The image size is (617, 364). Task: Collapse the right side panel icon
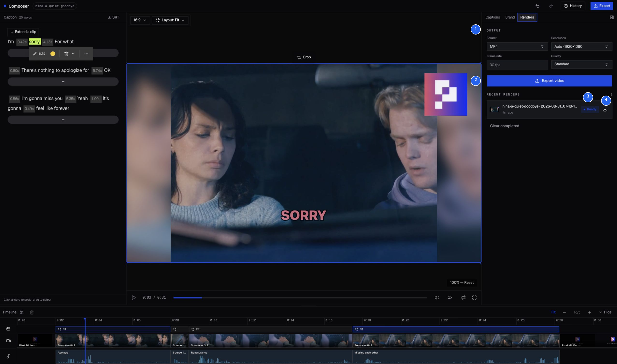[x=612, y=17]
